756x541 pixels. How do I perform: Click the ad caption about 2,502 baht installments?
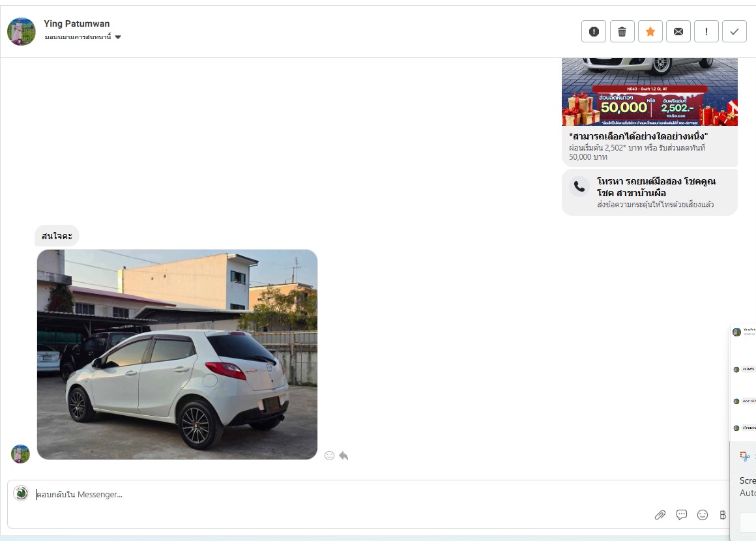[x=637, y=153]
